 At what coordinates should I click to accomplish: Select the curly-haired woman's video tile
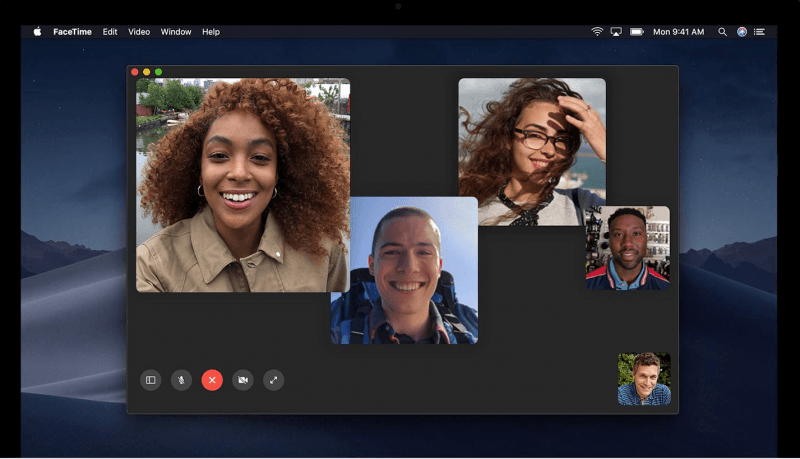(x=243, y=185)
